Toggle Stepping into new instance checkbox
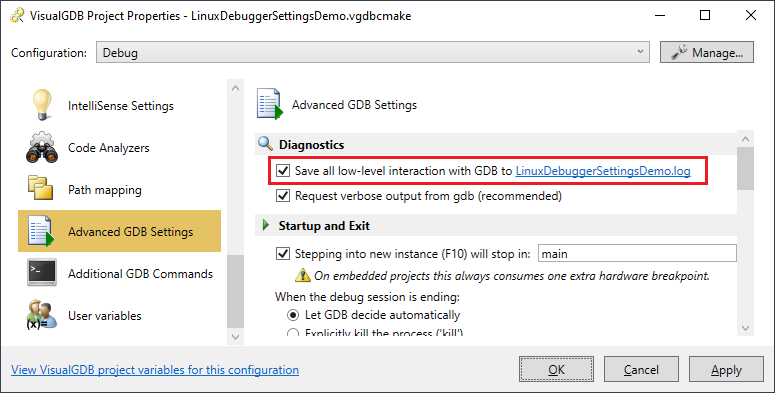This screenshot has width=775, height=393. click(x=283, y=254)
